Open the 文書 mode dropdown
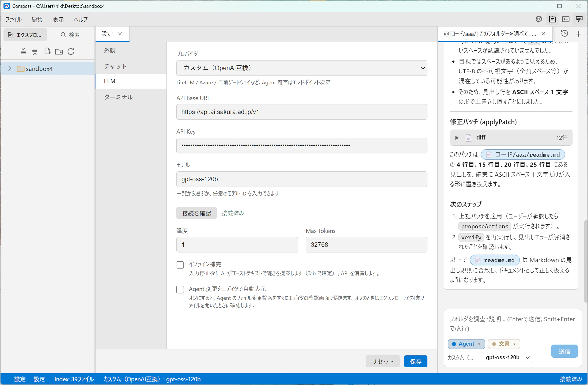The image size is (588, 385). tap(504, 344)
